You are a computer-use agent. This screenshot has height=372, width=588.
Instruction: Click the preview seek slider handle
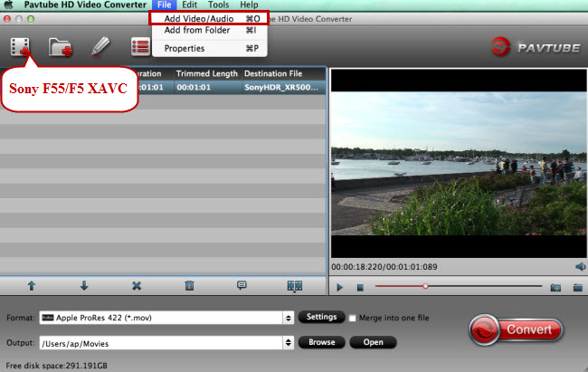425,286
